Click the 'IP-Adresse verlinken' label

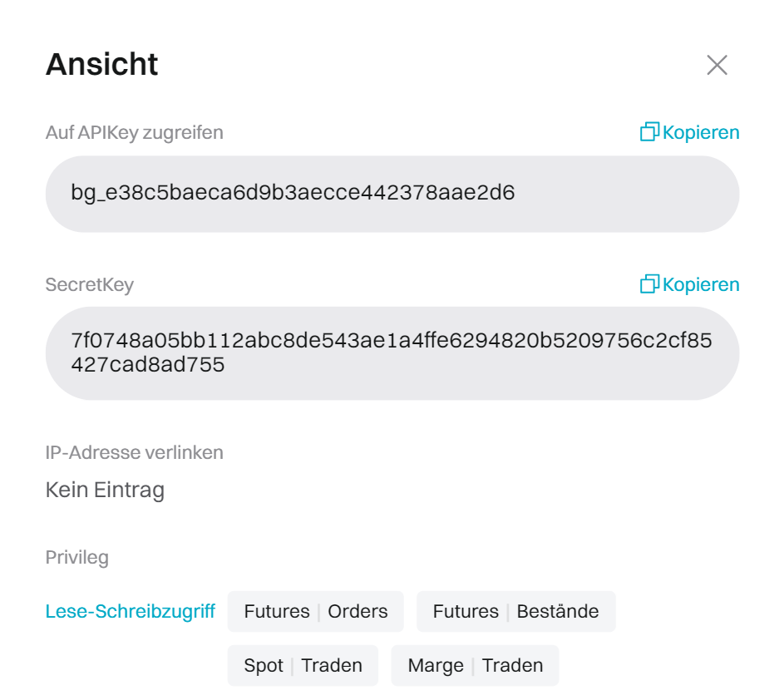[x=134, y=452]
